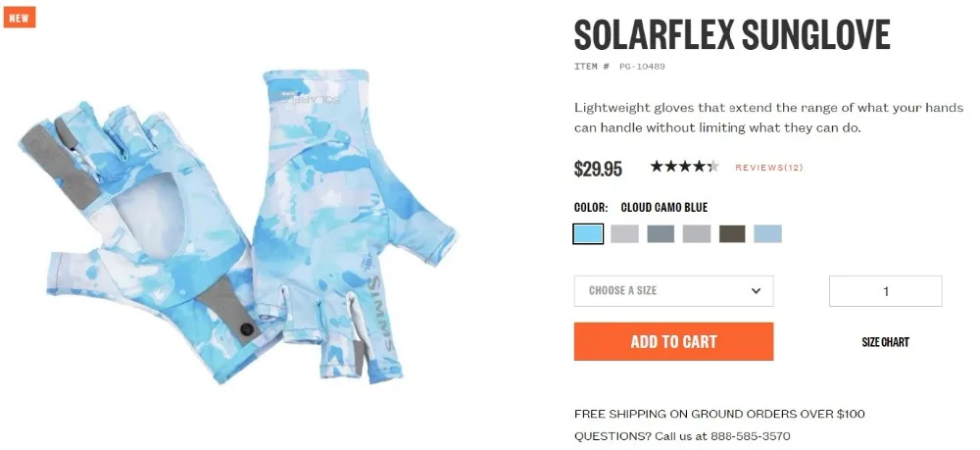Image resolution: width=980 pixels, height=450 pixels.
Task: Select the pale blue swatch at the row's end
Action: coord(767,233)
